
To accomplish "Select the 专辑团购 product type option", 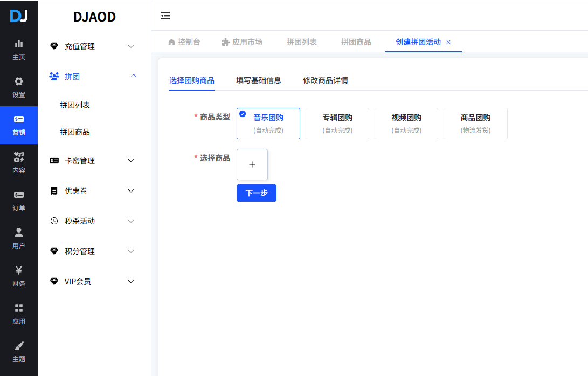I will click(x=337, y=123).
